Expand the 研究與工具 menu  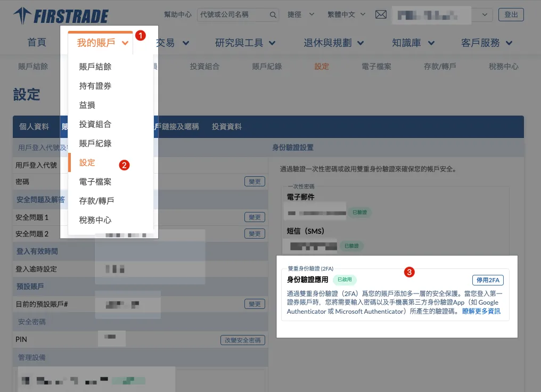[245, 43]
